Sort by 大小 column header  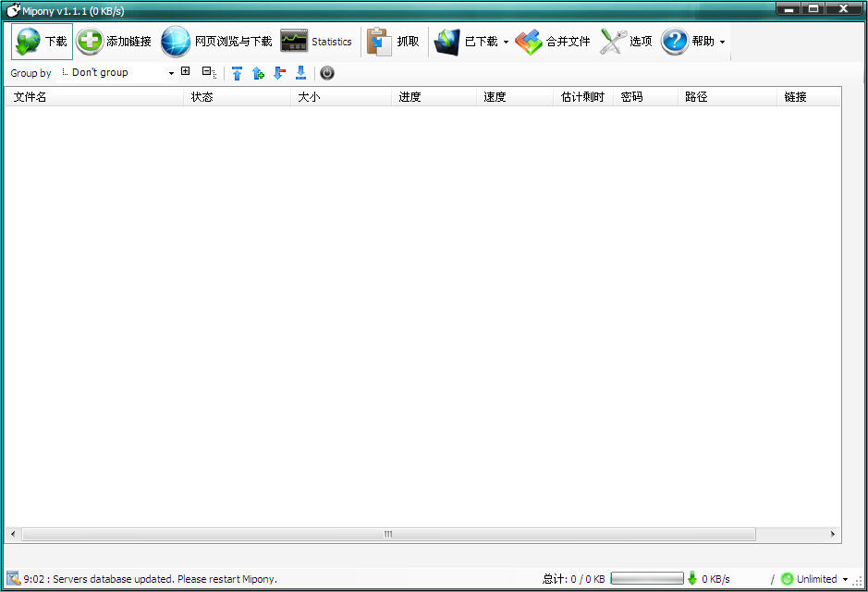coord(341,97)
